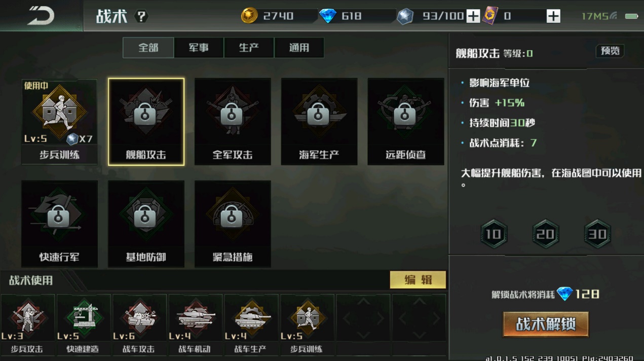Image resolution: width=644 pixels, height=361 pixels.
Task: Click the 预览 preview button
Action: click(610, 51)
